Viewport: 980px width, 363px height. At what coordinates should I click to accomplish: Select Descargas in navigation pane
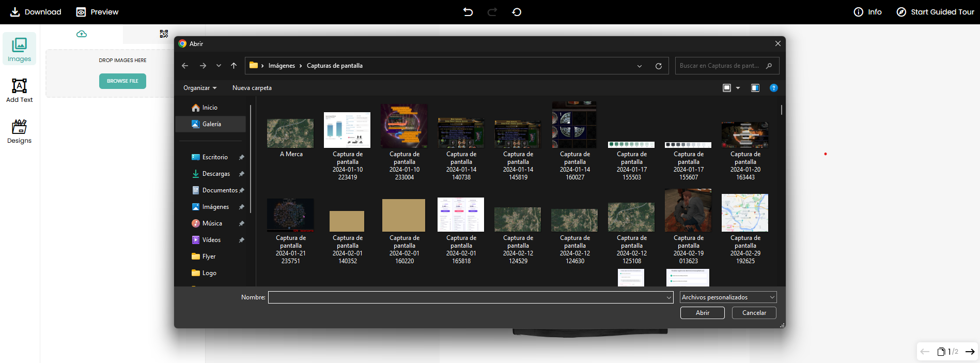[216, 174]
